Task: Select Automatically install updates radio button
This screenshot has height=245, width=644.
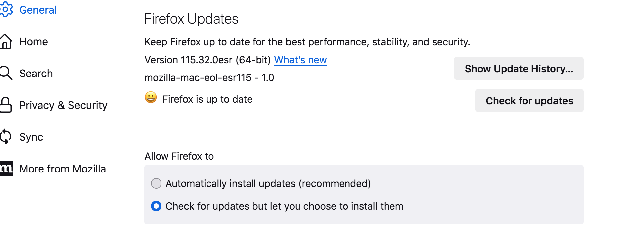Action: (x=156, y=183)
